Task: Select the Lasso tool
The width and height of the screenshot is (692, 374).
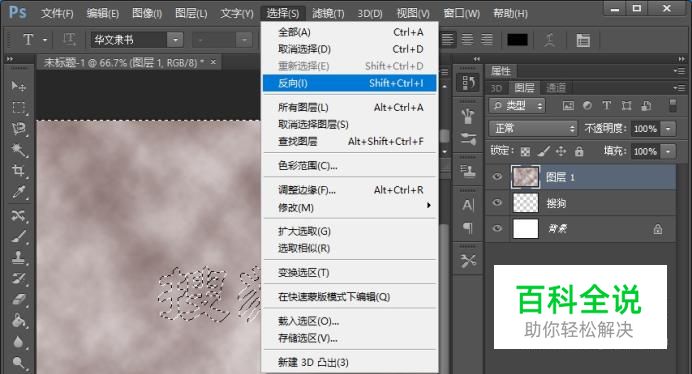Action: click(x=18, y=128)
